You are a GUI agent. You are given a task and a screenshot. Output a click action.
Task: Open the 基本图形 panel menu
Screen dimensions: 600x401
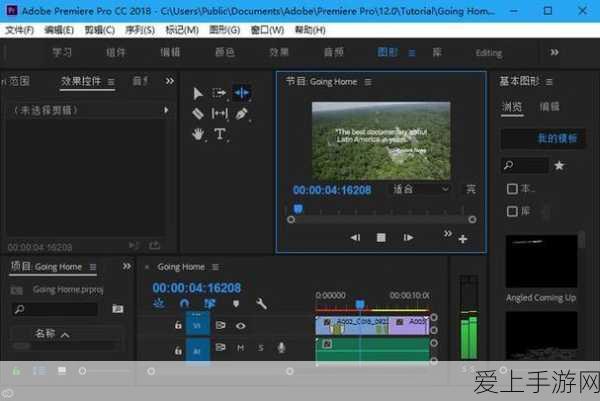[x=549, y=82]
